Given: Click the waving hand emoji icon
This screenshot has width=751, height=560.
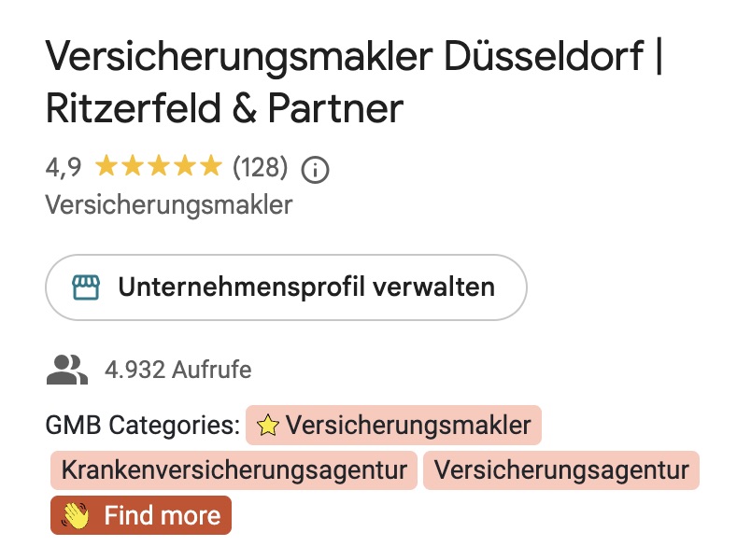Looking at the screenshot, I should click(76, 515).
